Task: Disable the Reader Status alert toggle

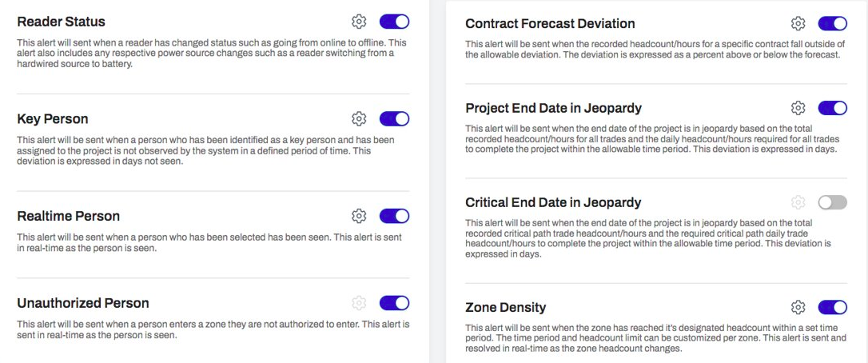Action: (x=394, y=22)
